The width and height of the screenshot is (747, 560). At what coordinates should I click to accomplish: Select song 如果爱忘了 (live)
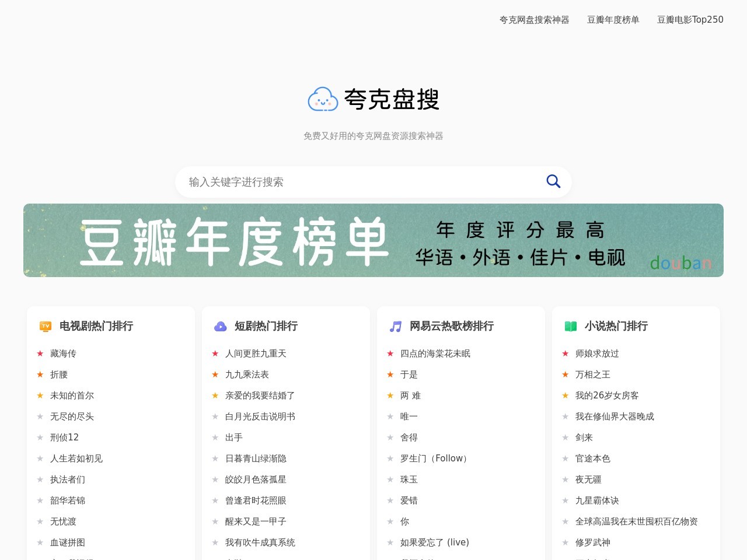435,542
